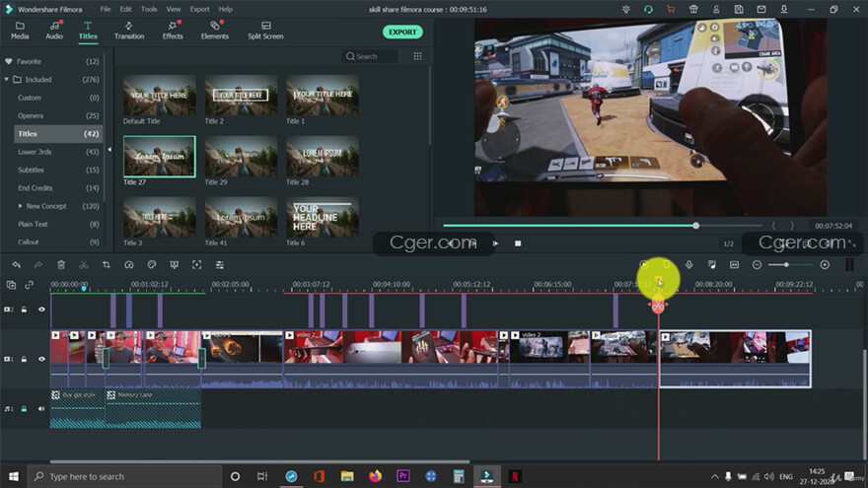
Task: Click the gift box icon
Action: click(693, 10)
